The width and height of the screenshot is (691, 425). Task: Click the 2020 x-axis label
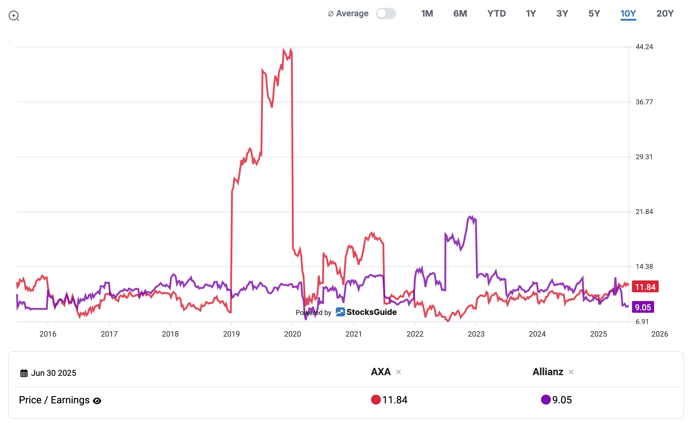[293, 334]
